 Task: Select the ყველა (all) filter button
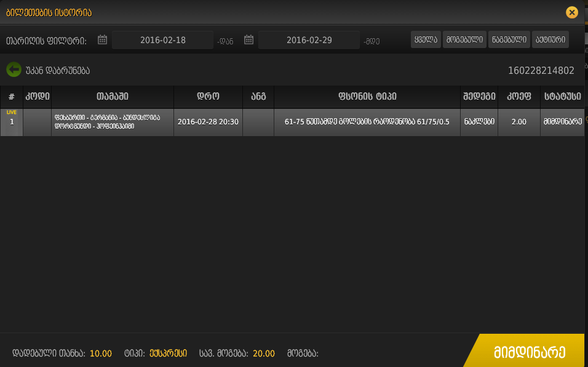(426, 39)
